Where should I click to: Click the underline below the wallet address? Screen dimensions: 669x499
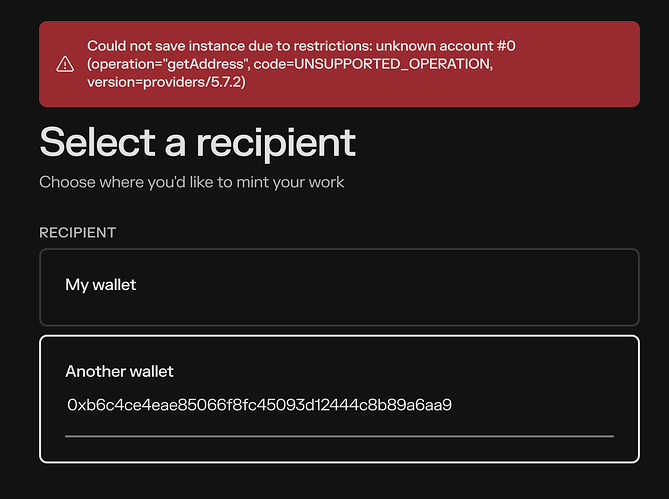point(339,436)
